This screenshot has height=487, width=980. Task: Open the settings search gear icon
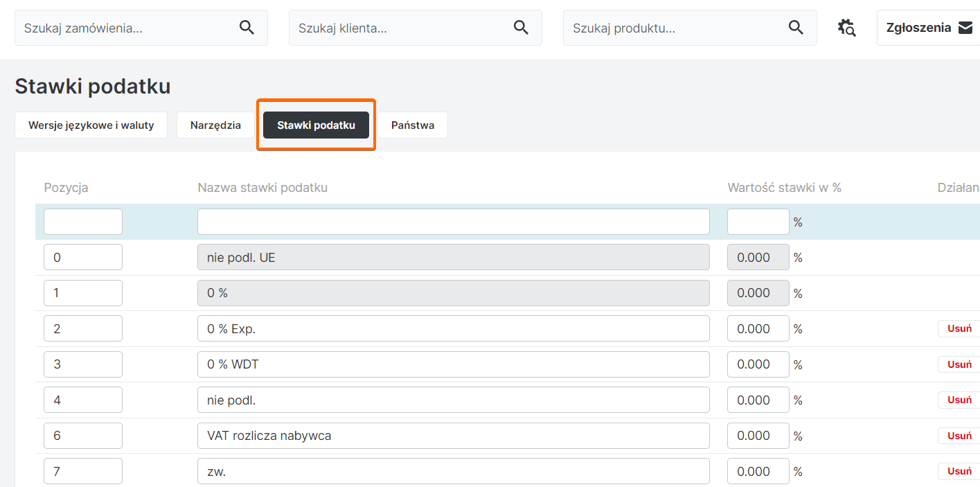tap(846, 28)
